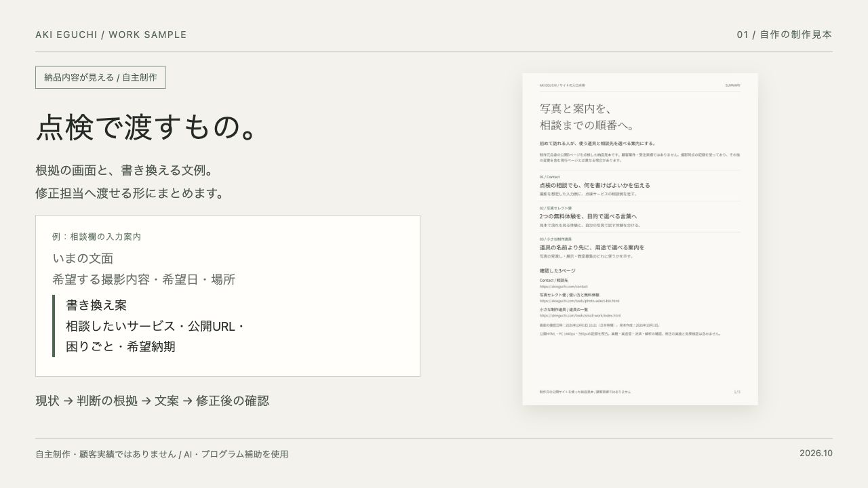The image size is (868, 488).
Task: Click the document preview page thumbnail
Action: [640, 239]
